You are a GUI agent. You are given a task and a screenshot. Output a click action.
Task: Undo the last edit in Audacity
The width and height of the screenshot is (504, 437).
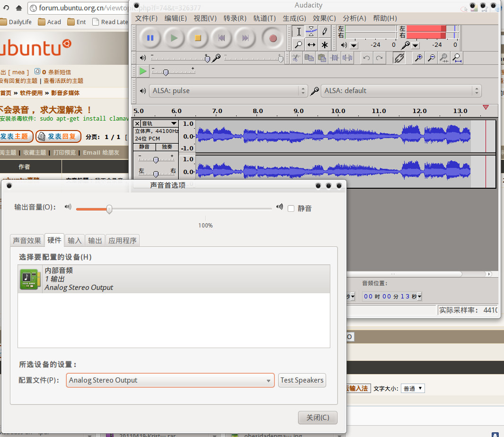[x=366, y=58]
